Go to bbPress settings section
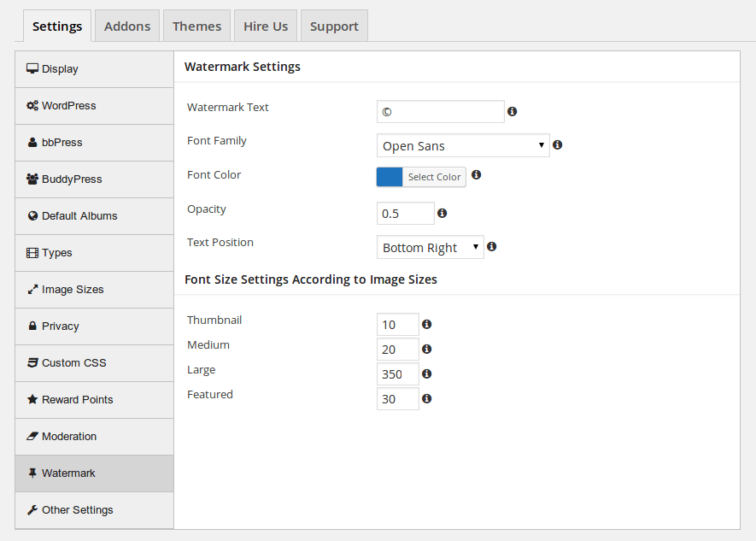Viewport: 756px width, 541px height. 95,142
